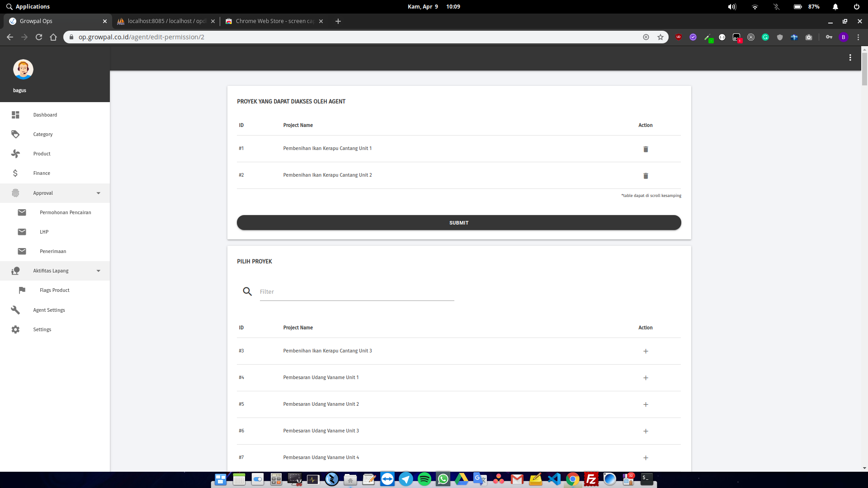Screen dimensions: 868x488
Task: Click trash icon for project #2
Action: (646, 176)
